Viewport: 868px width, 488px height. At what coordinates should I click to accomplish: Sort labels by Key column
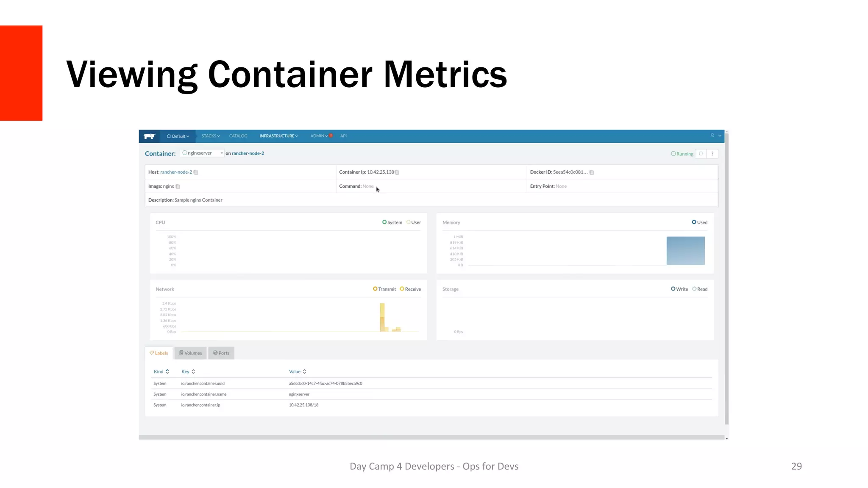click(189, 372)
